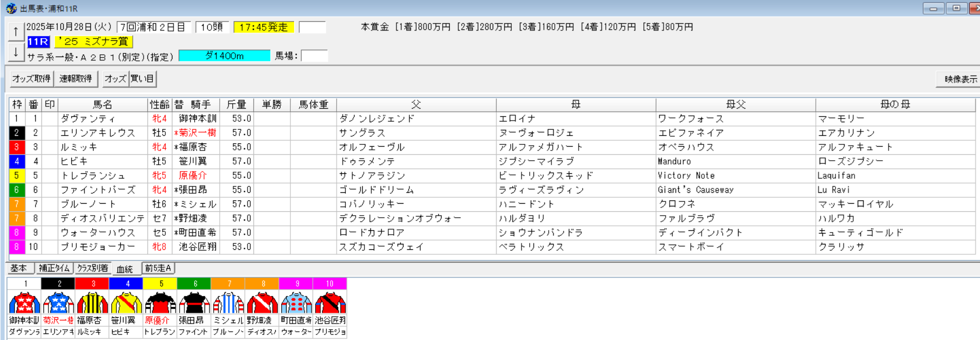Select horse 3 yellow-black striped silk icon
Viewport: 980px width, 340px height.
[92, 303]
